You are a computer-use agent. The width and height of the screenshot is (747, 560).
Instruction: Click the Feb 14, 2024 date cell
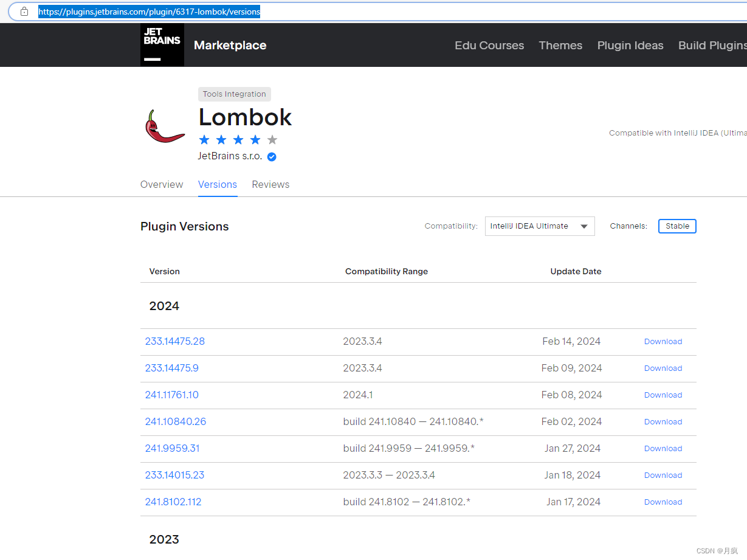point(571,342)
